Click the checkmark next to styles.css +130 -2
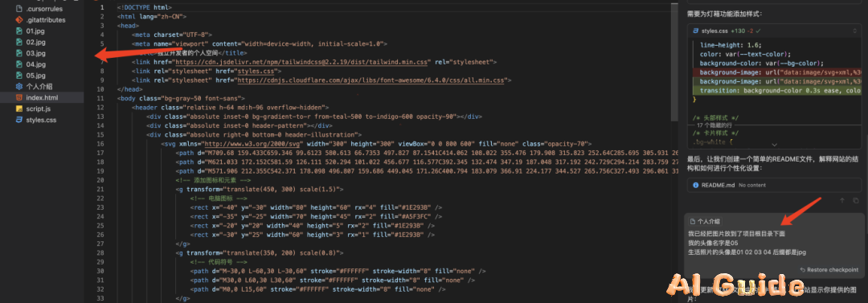Screen dimensions: 868x303 click(759, 31)
